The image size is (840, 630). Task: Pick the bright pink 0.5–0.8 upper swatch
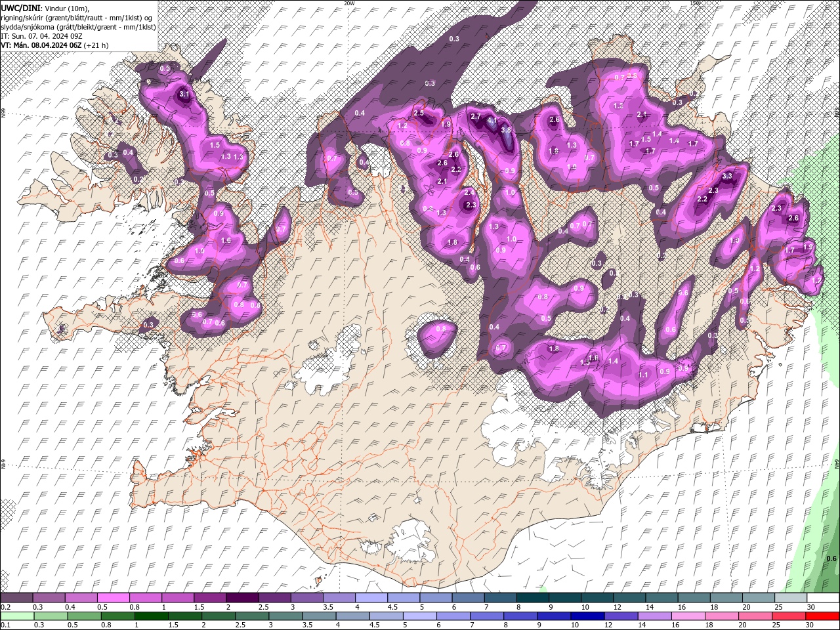tap(113, 597)
